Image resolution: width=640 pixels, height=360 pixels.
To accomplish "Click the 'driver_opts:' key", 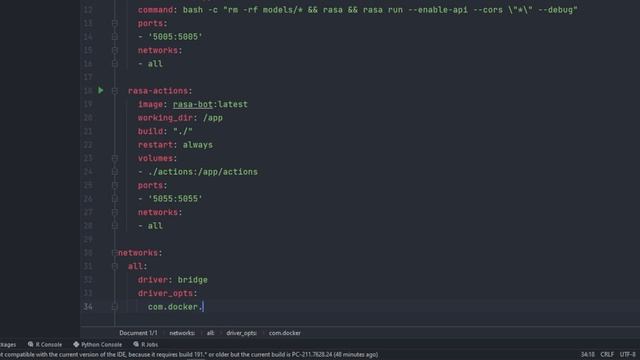I will [167, 293].
